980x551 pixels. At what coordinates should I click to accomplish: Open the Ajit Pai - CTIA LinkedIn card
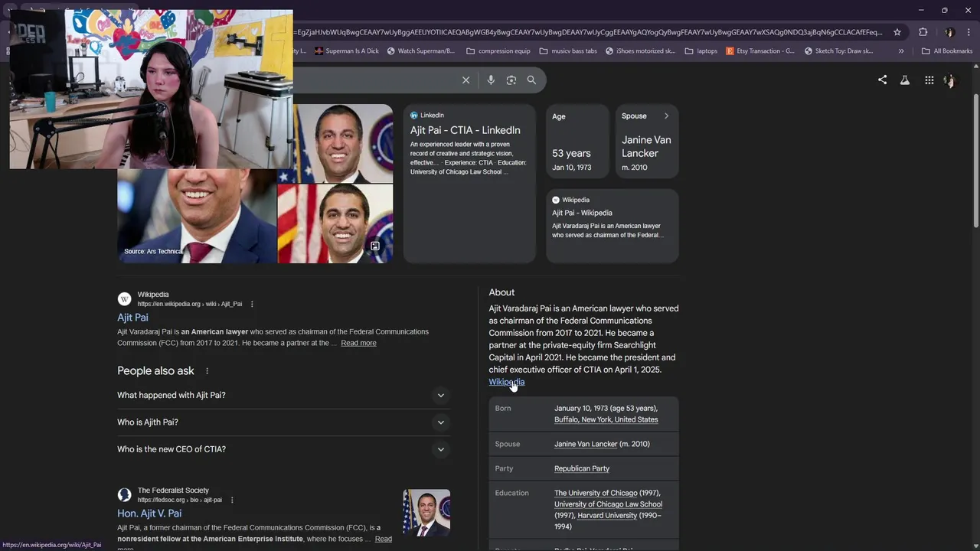click(469, 184)
